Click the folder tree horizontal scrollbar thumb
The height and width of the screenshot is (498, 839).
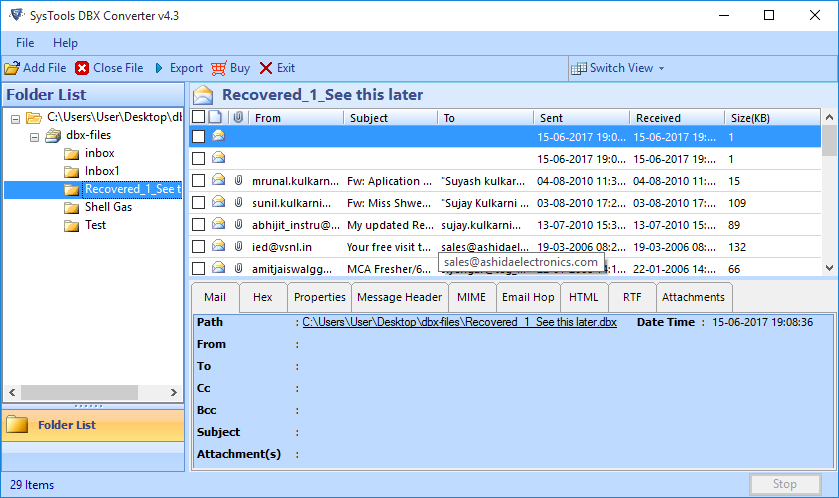[x=79, y=393]
